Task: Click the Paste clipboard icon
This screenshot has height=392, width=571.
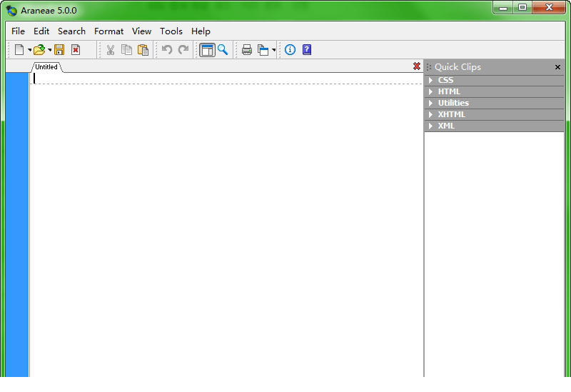Action: (143, 50)
